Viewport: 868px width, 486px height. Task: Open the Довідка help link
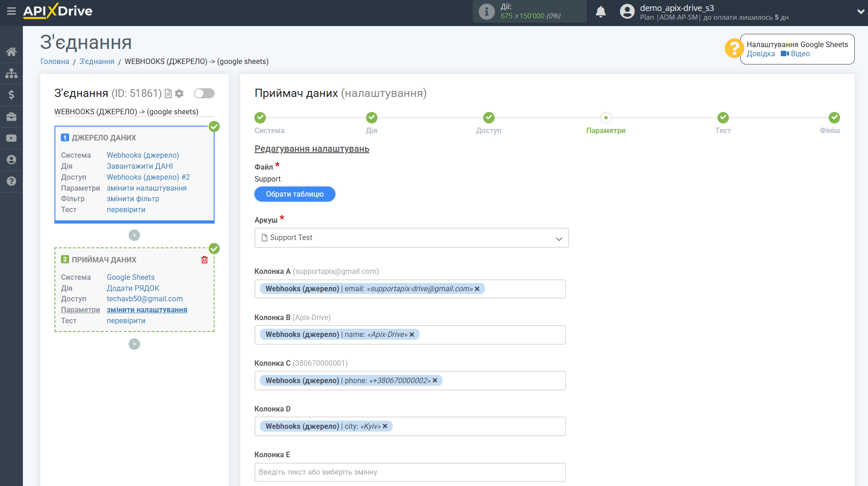pos(760,53)
